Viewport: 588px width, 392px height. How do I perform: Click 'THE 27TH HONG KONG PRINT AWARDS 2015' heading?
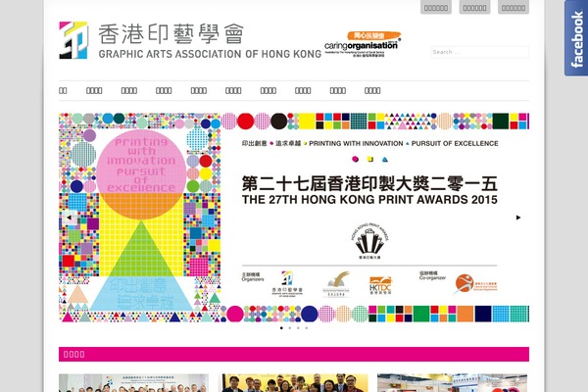(369, 200)
